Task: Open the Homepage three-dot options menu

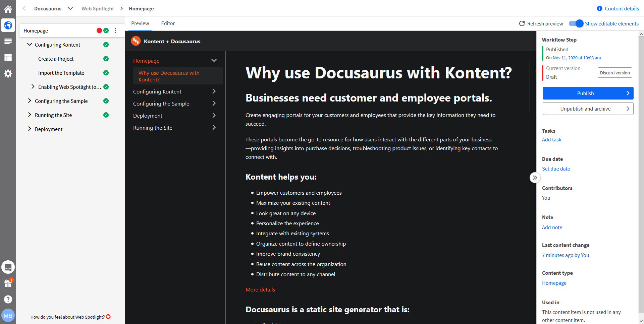Action: pos(115,30)
